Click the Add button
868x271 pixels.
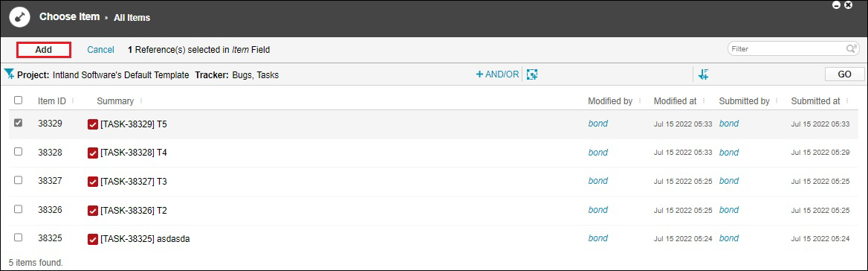[44, 49]
